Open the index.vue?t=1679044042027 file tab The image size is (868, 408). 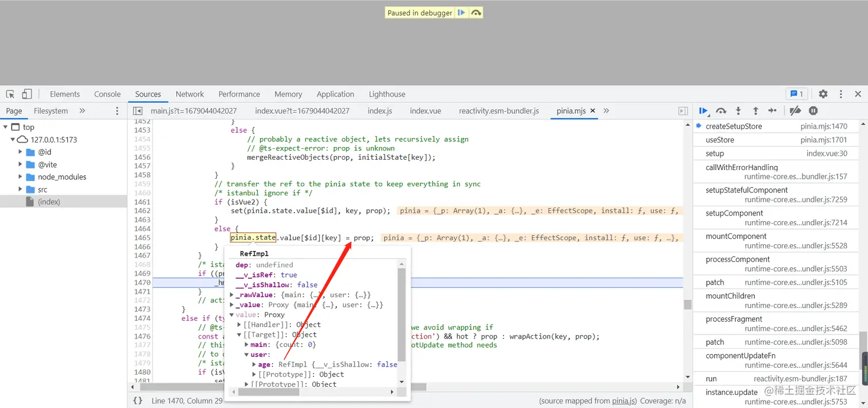(302, 110)
